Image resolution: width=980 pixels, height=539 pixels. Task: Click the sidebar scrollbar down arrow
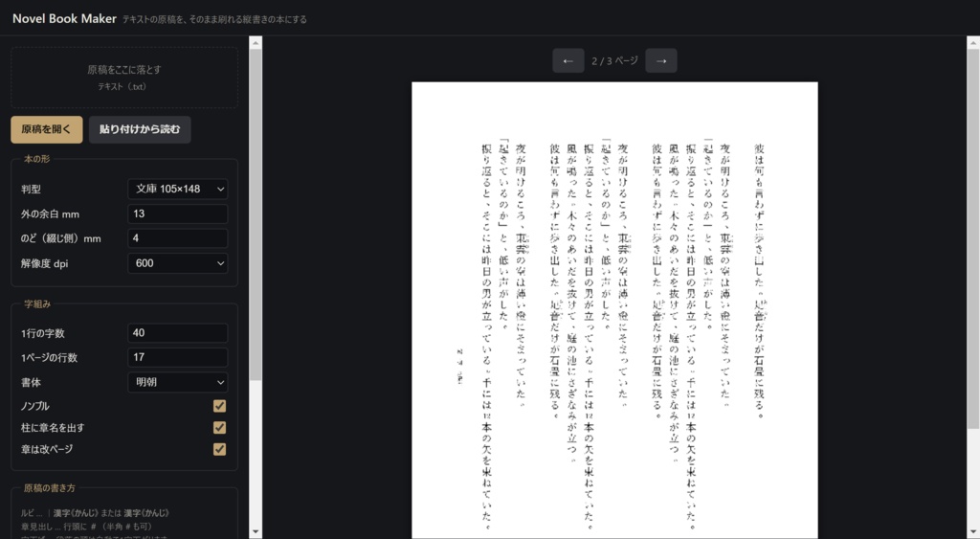coord(256,532)
